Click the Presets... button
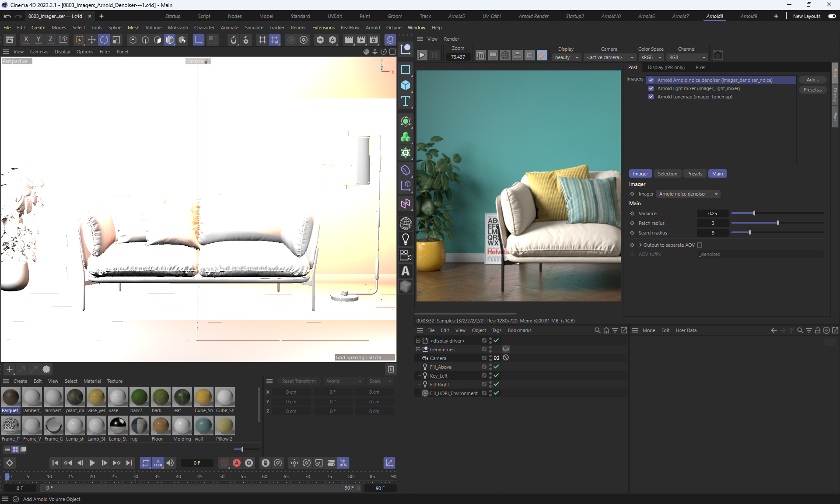Image resolution: width=840 pixels, height=504 pixels. 812,90
